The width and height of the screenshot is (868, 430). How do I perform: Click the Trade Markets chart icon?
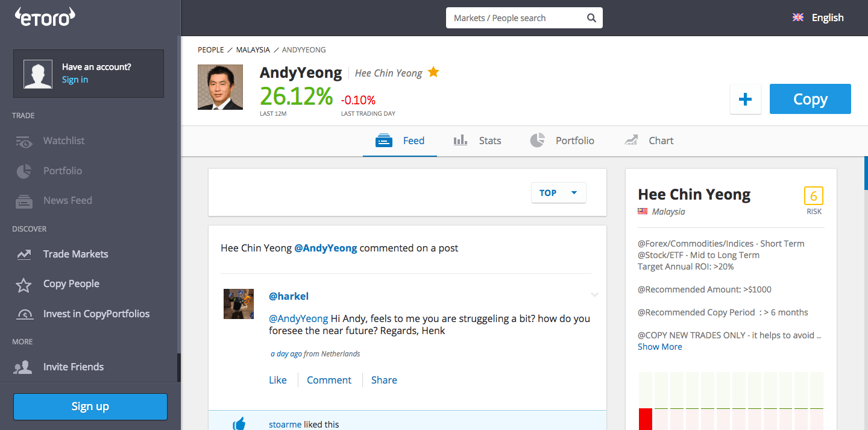click(x=24, y=255)
